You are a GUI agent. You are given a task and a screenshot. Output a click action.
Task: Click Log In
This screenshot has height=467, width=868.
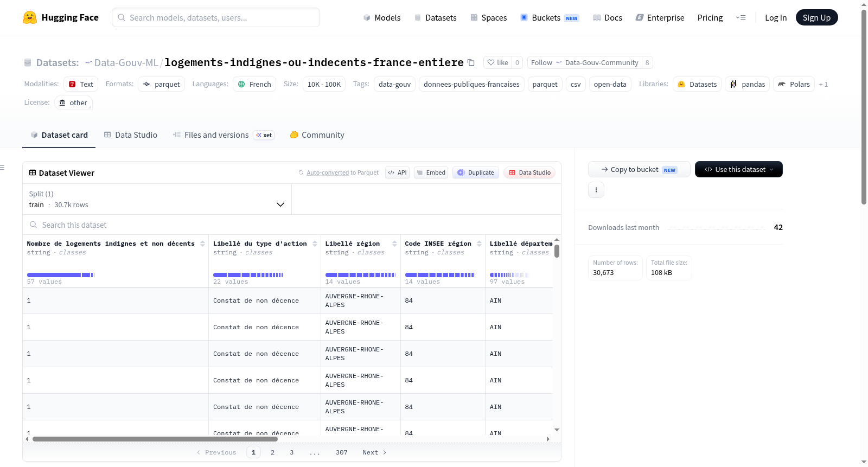pos(776,18)
